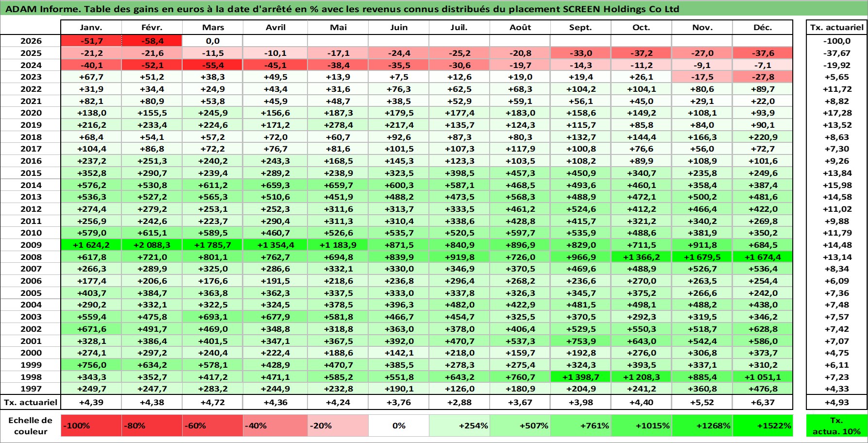Click the 2001 Sept. value +753,9
The width and height of the screenshot is (868, 443).
[581, 341]
